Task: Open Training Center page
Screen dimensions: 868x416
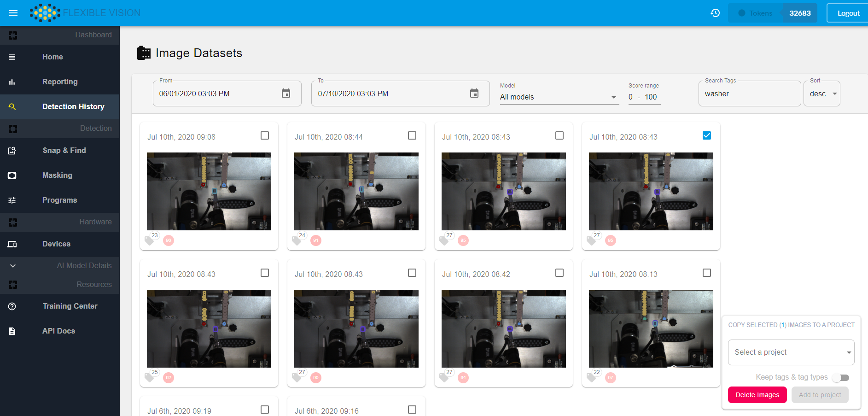Action: [70, 306]
